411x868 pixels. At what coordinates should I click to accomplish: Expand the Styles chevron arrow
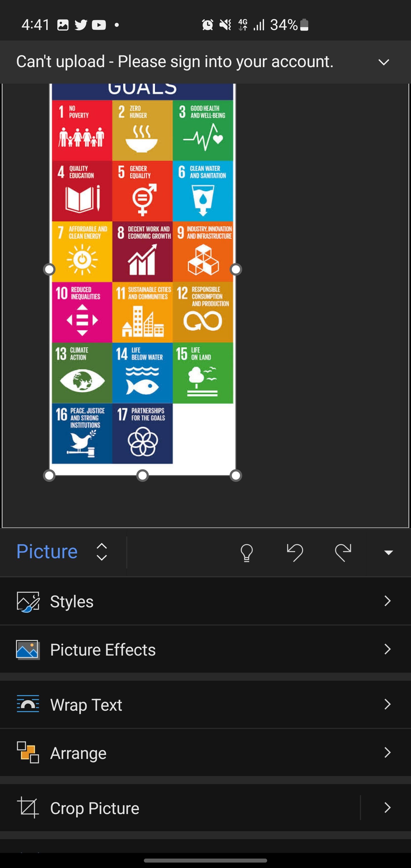coord(387,601)
